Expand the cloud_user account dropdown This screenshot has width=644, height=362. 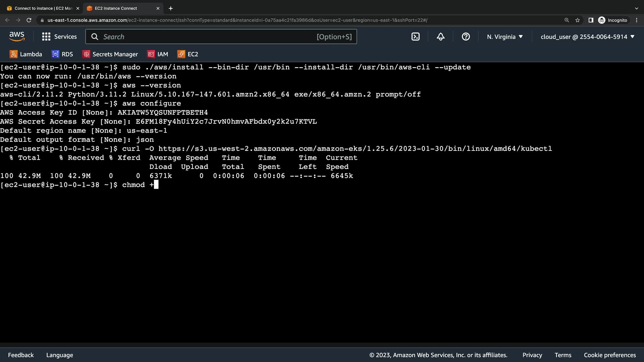(587, 37)
